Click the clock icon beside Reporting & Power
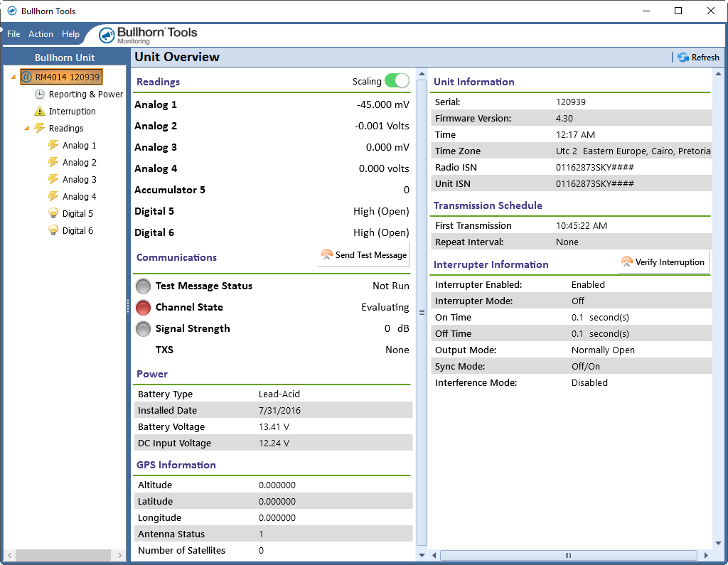The width and height of the screenshot is (728, 565). [x=40, y=95]
